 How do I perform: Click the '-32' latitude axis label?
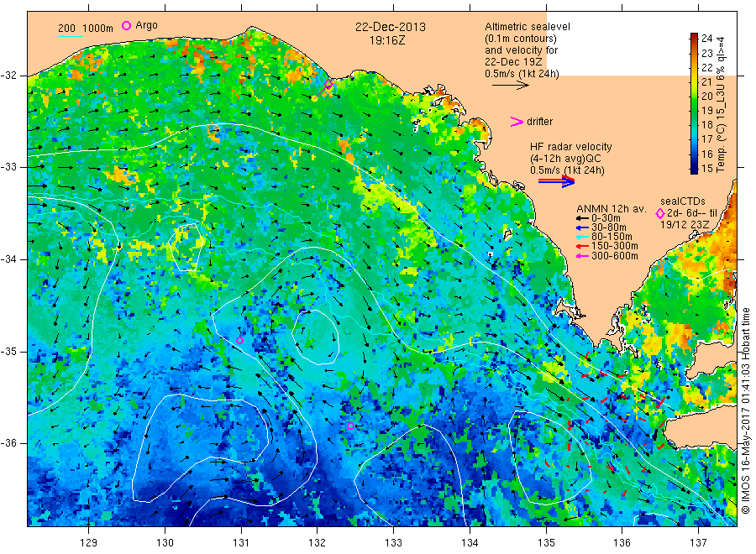9,76
